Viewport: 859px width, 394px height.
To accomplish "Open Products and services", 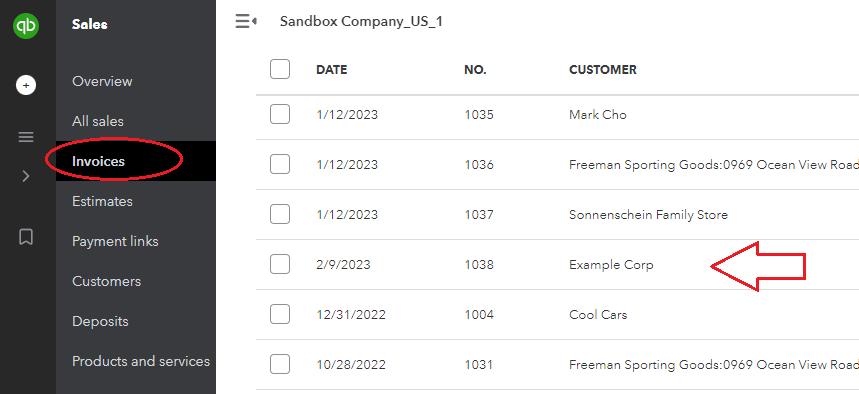I will [x=141, y=361].
